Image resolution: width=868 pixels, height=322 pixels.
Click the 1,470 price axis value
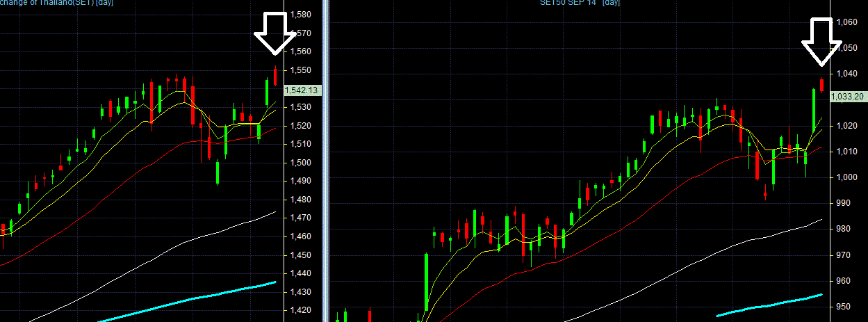[x=300, y=218]
